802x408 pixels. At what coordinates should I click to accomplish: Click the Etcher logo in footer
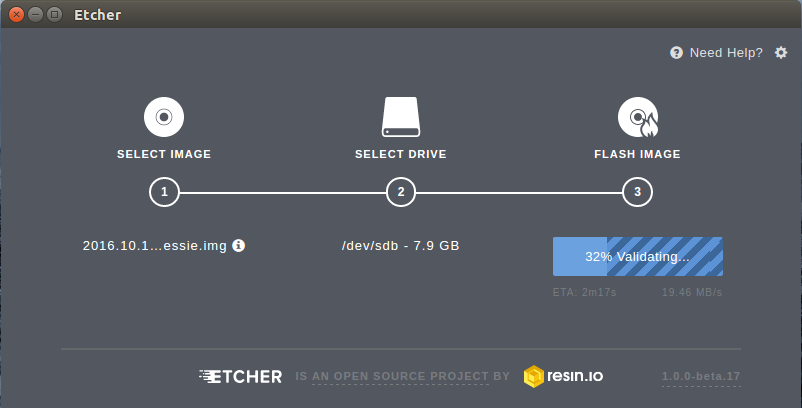pos(240,376)
